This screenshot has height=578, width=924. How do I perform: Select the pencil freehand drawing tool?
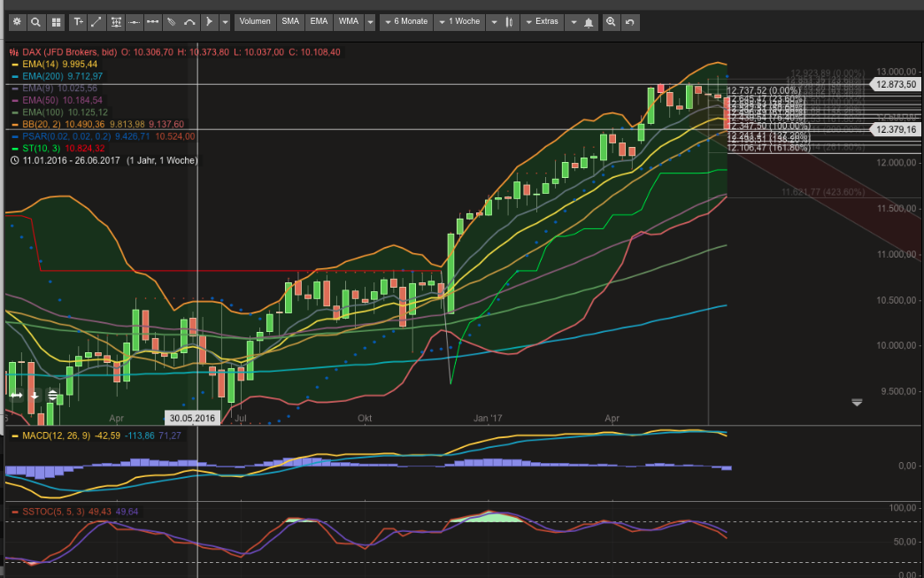[x=172, y=22]
